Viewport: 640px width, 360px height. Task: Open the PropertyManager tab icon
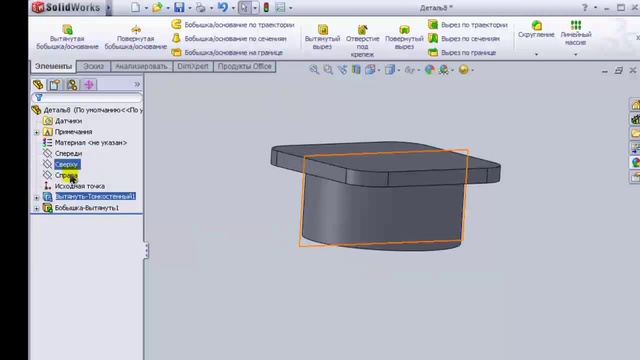coord(55,84)
